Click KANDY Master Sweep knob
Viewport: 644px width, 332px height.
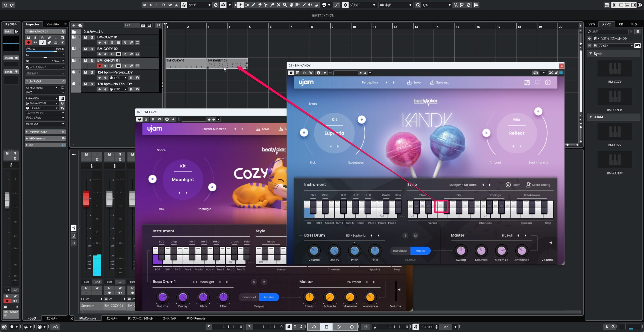[461, 251]
